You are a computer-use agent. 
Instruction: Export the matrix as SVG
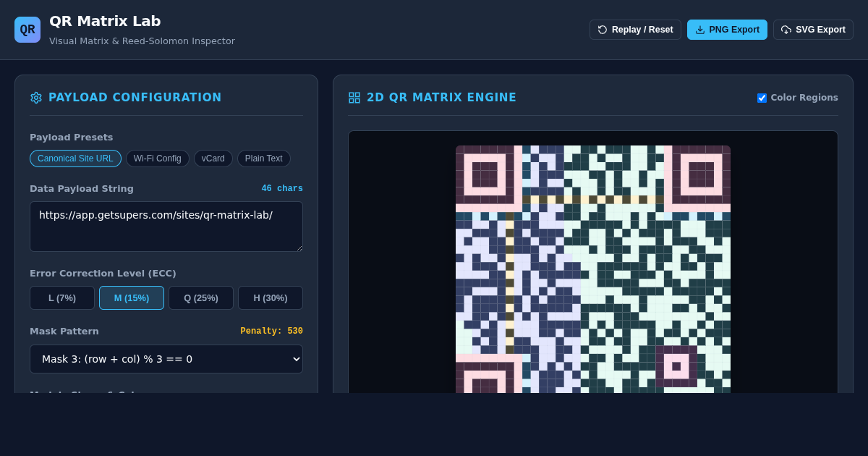[813, 30]
